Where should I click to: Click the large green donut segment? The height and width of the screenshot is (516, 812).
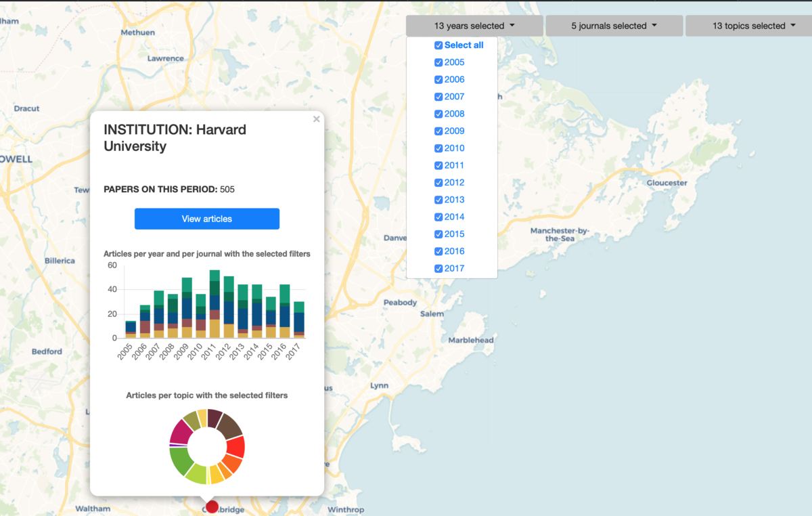coord(181,461)
